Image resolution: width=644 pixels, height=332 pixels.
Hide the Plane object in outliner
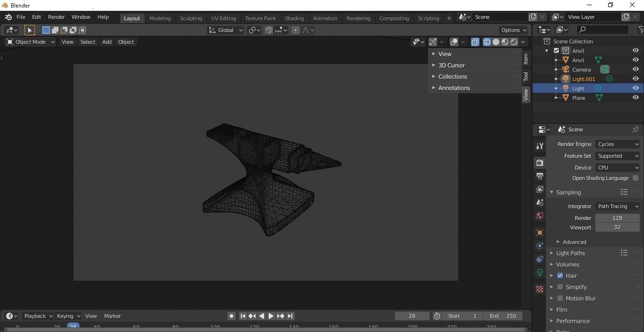click(x=636, y=97)
